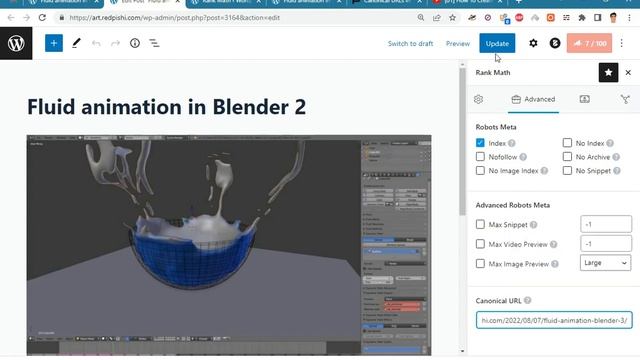The image size is (640, 360).
Task: Click Switch to draft
Action: coord(410,44)
